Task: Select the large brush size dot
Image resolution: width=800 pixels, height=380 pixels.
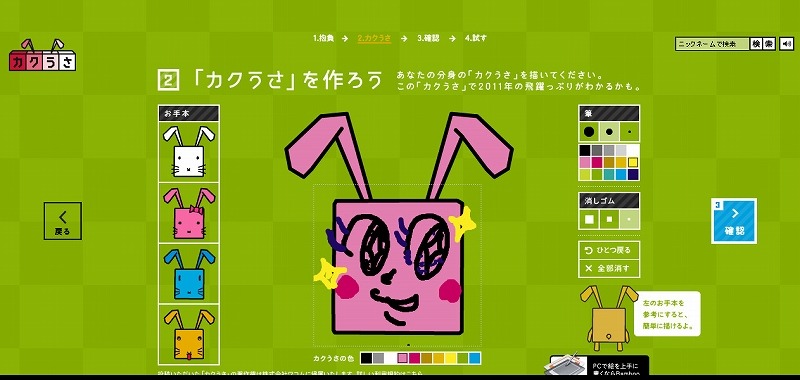Action: pyautogui.click(x=589, y=132)
